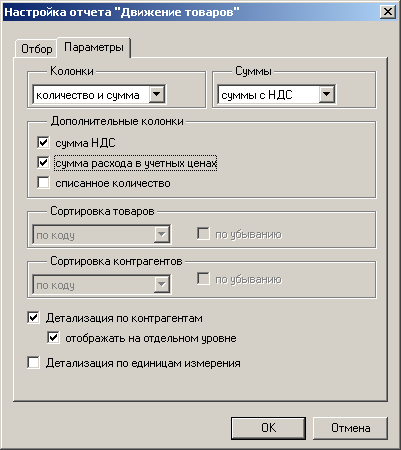
Task: Uncheck the 'сумма НДС' checkbox
Action: 43,142
